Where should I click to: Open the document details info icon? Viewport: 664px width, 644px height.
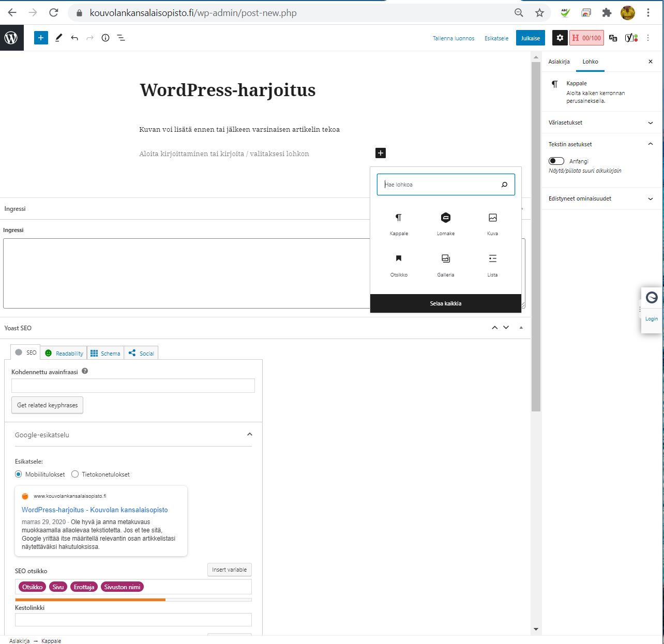105,38
